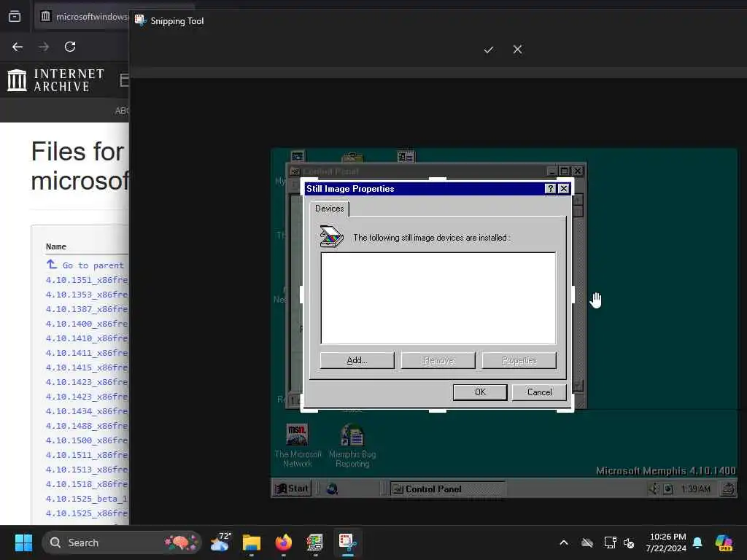Image resolution: width=747 pixels, height=560 pixels.
Task: Open the 4.10.1411_x86fre file link
Action: 88,353
